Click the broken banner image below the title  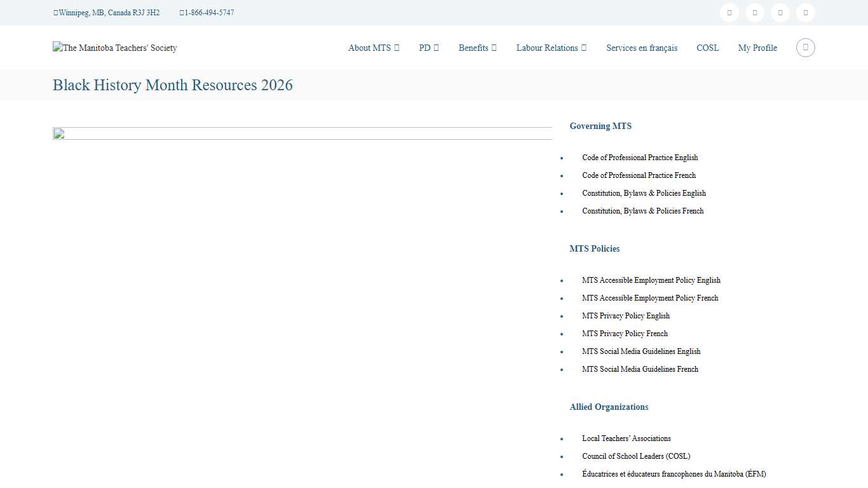(x=302, y=133)
